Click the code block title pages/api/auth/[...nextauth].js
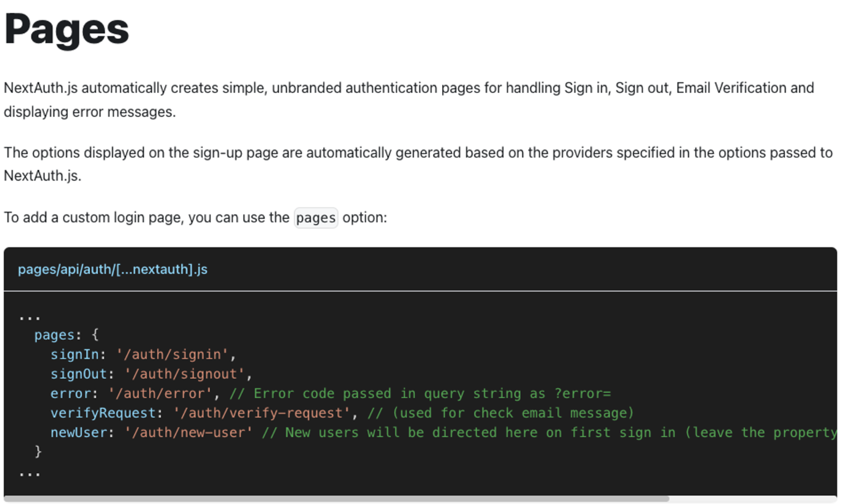 (x=113, y=270)
